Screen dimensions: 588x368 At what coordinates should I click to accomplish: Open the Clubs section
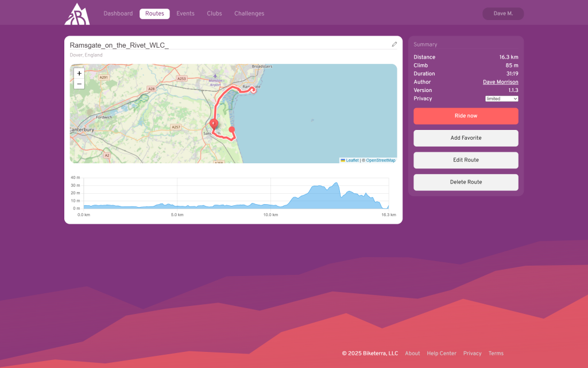pyautogui.click(x=214, y=14)
